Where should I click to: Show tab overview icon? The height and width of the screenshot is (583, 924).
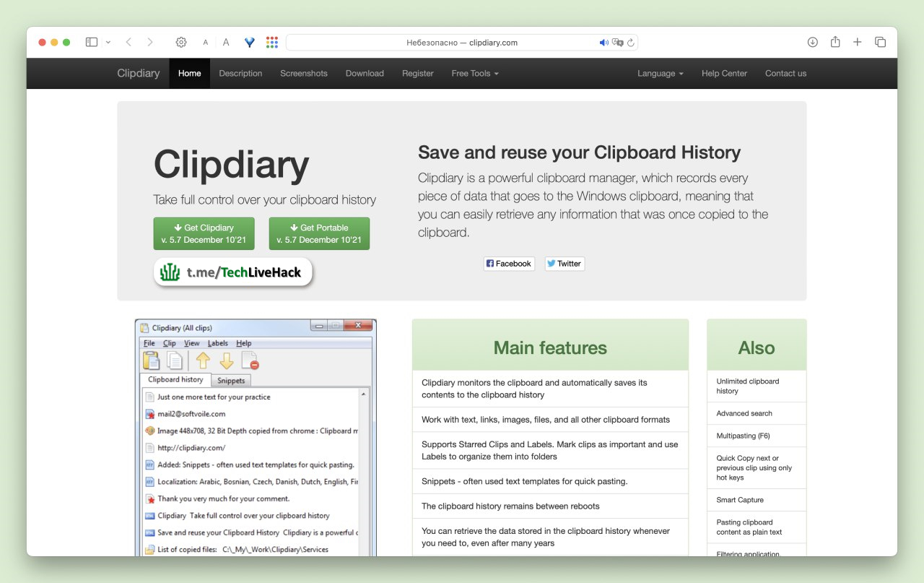(880, 43)
